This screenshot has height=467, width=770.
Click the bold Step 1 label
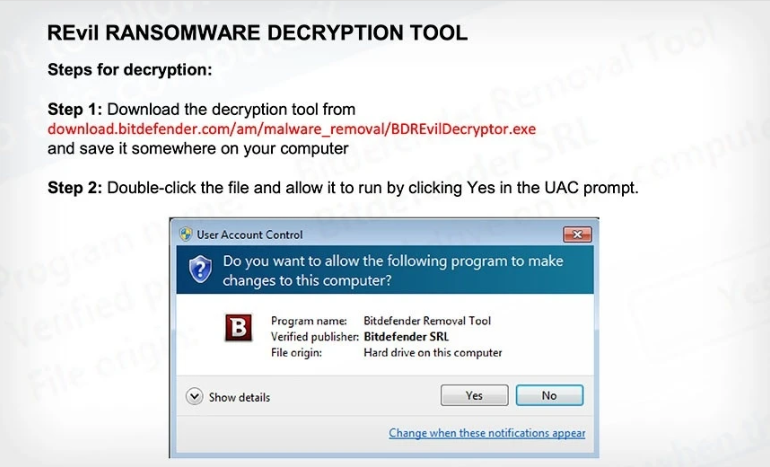point(75,109)
